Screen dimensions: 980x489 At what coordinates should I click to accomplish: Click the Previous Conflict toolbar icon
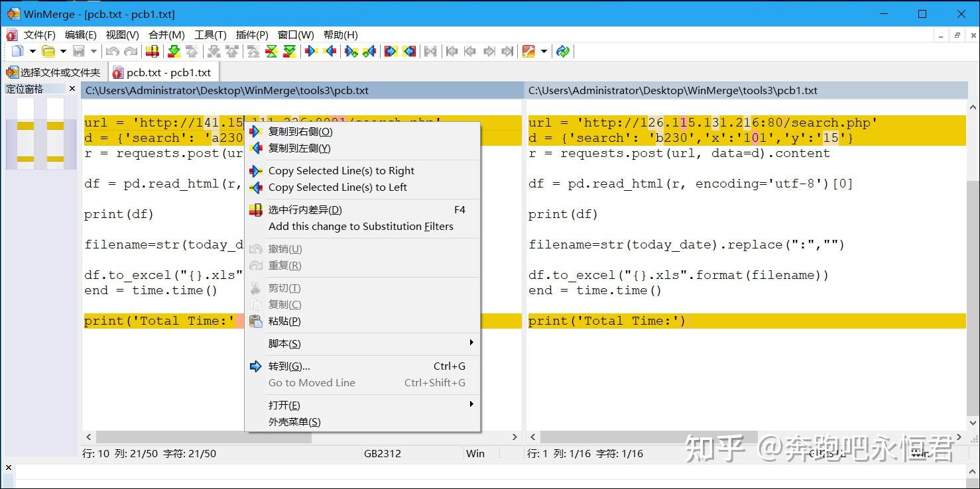pos(232,51)
